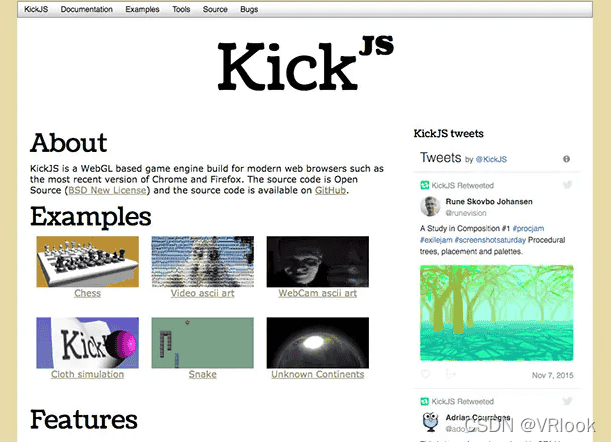Open the forest image in the tweet
Image resolution: width=611 pixels, height=442 pixels.
(496, 313)
